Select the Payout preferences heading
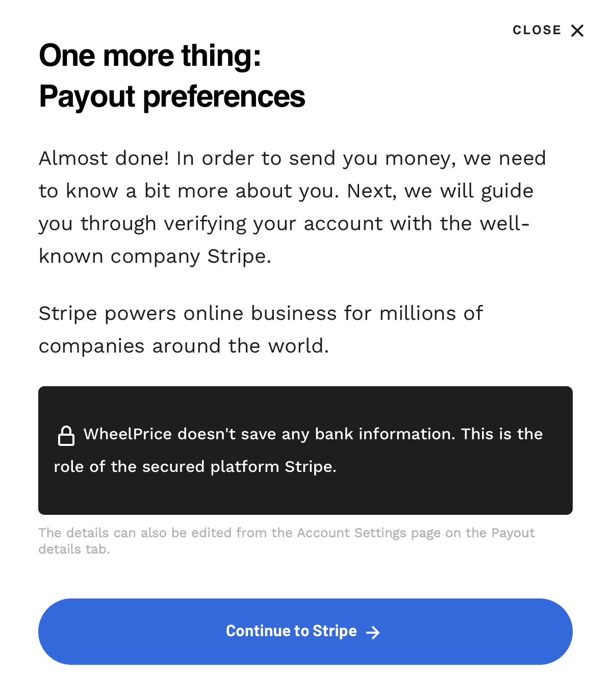 pyautogui.click(x=172, y=96)
